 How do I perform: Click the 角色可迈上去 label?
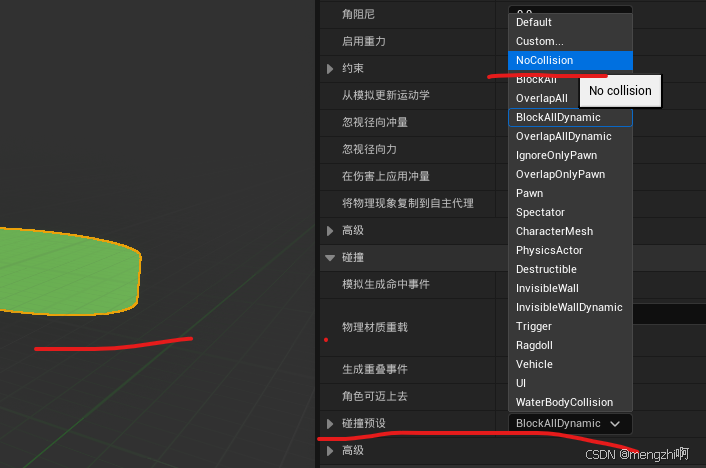pyautogui.click(x=375, y=396)
